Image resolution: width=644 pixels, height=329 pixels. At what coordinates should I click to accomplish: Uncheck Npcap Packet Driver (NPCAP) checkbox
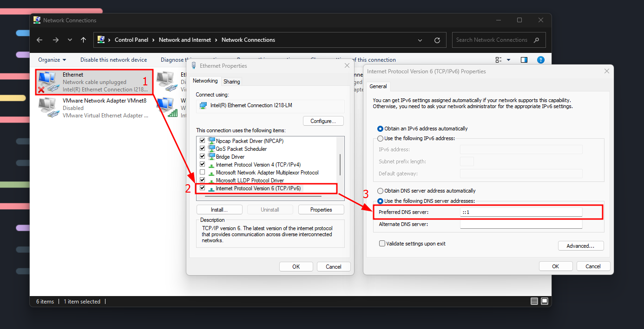point(202,141)
